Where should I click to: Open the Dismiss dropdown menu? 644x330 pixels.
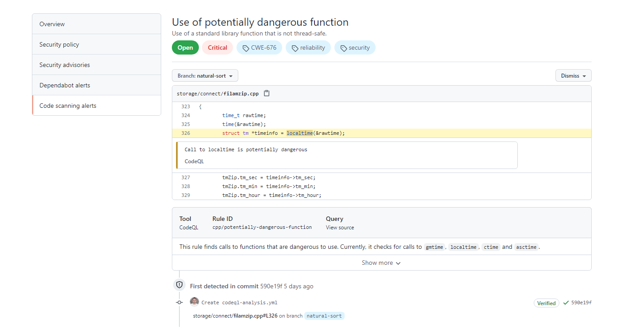[573, 76]
